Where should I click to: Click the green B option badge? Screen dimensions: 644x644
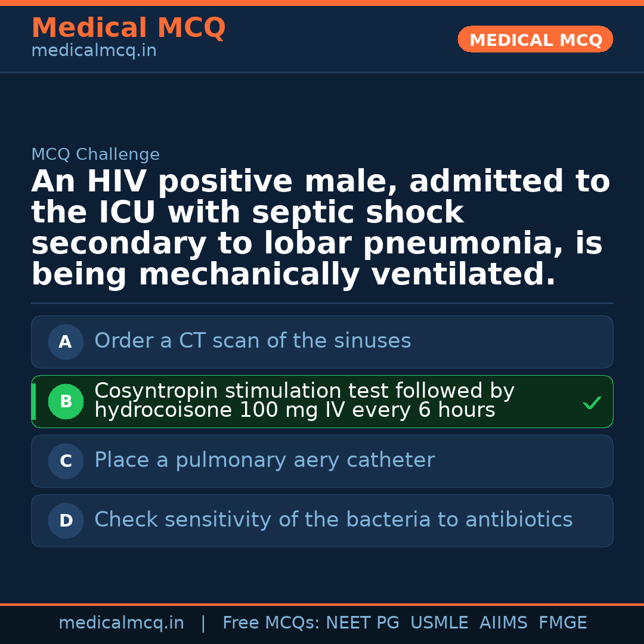coord(66,402)
